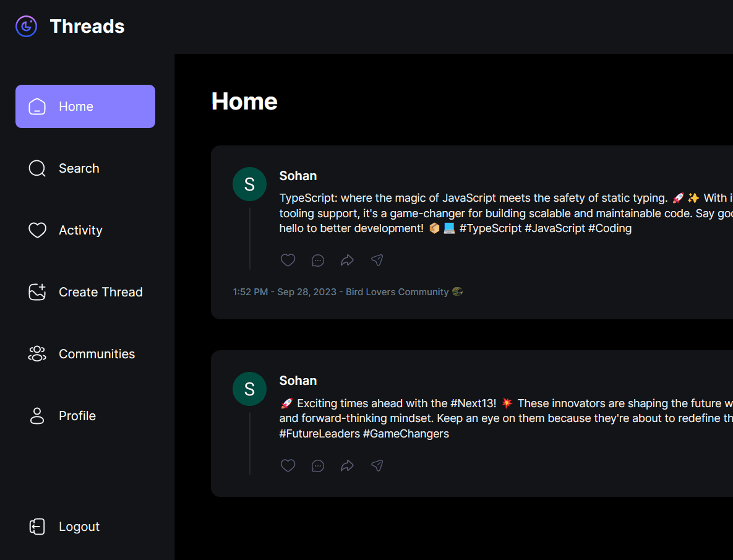Image resolution: width=733 pixels, height=560 pixels.
Task: Share the TypeScript thread via paper plane
Action: coord(377,261)
